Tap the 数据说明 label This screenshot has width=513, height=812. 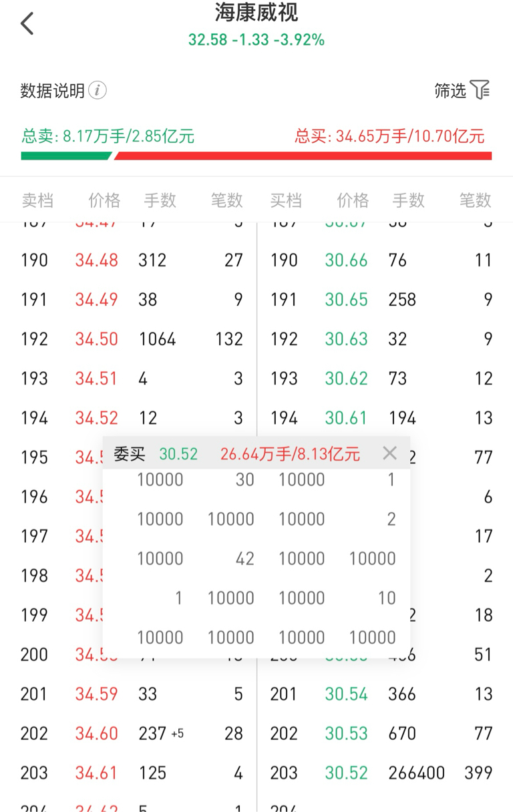click(52, 90)
